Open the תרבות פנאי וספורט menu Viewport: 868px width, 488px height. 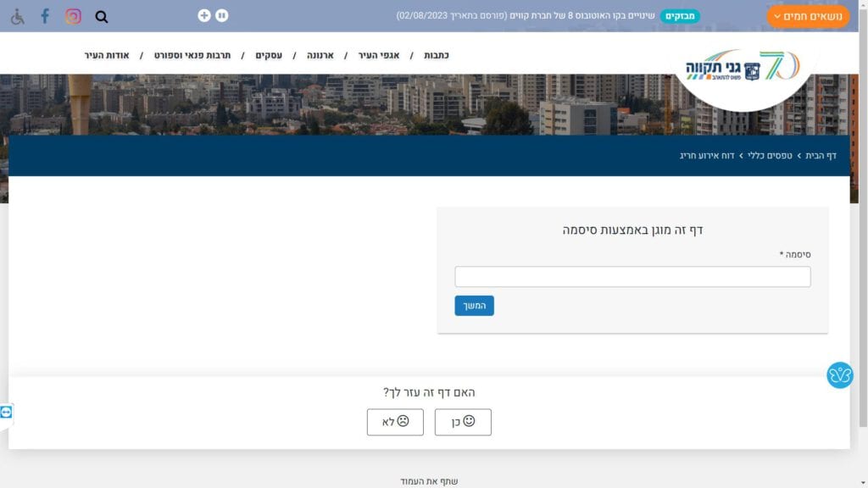(192, 56)
